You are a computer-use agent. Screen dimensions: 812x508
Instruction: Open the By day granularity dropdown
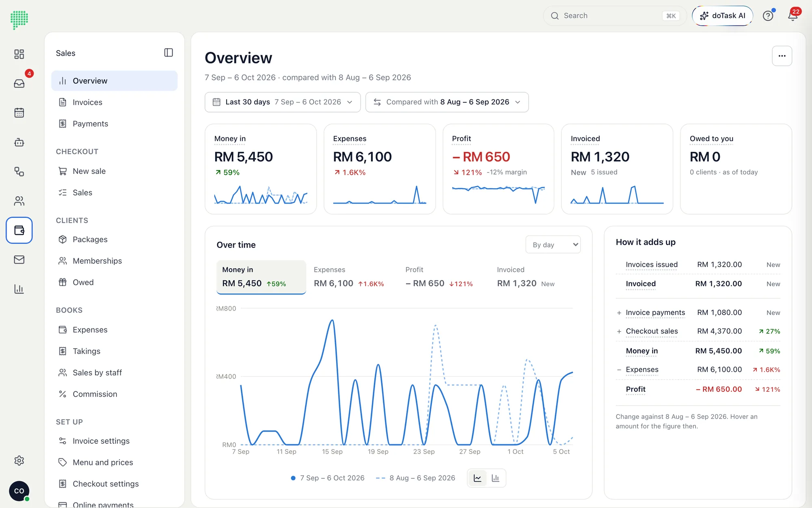553,245
